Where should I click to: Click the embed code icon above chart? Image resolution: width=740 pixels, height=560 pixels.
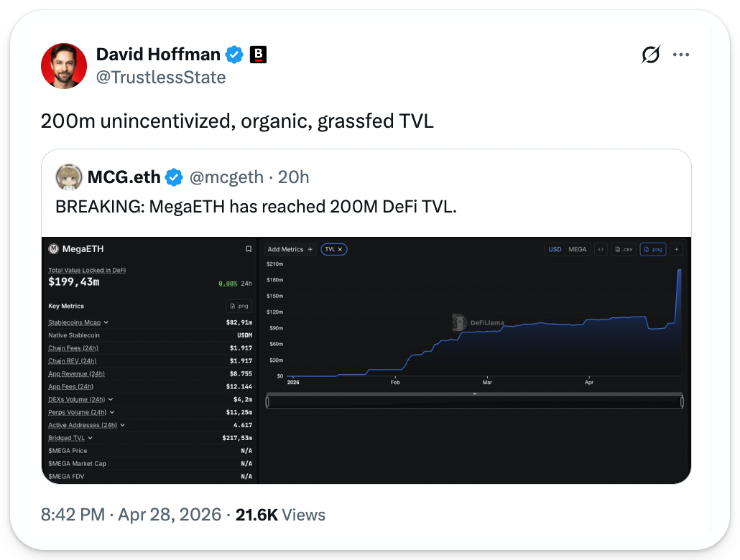click(601, 249)
